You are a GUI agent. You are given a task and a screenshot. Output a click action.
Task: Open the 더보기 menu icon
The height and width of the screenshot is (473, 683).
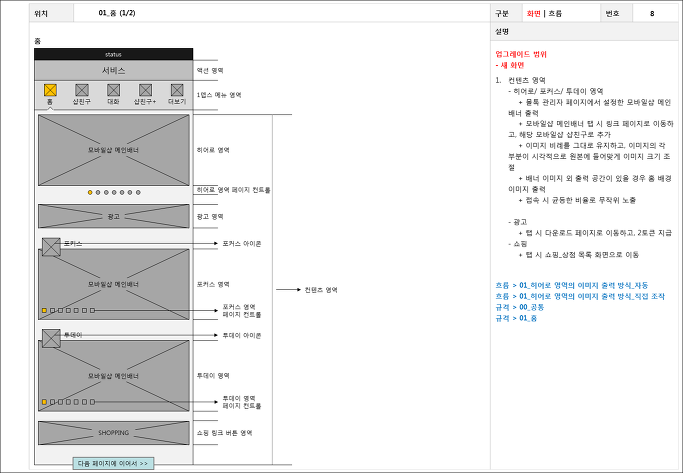[x=177, y=90]
